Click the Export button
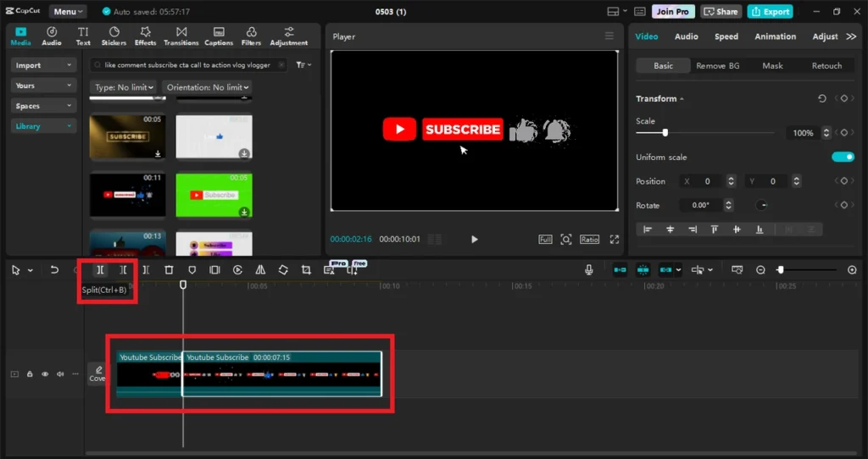 point(770,12)
